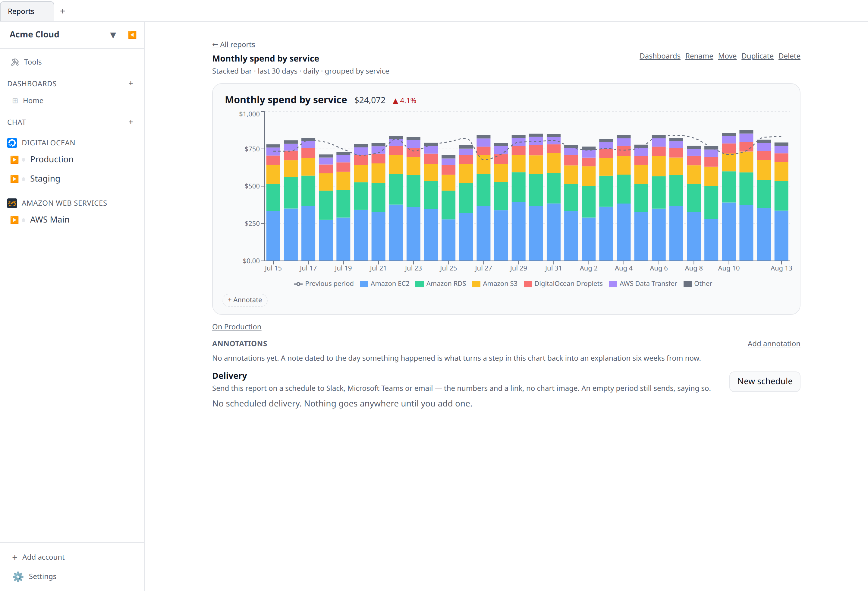This screenshot has height=591, width=868.
Task: Click the plus icon beside Add account
Action: (x=15, y=557)
